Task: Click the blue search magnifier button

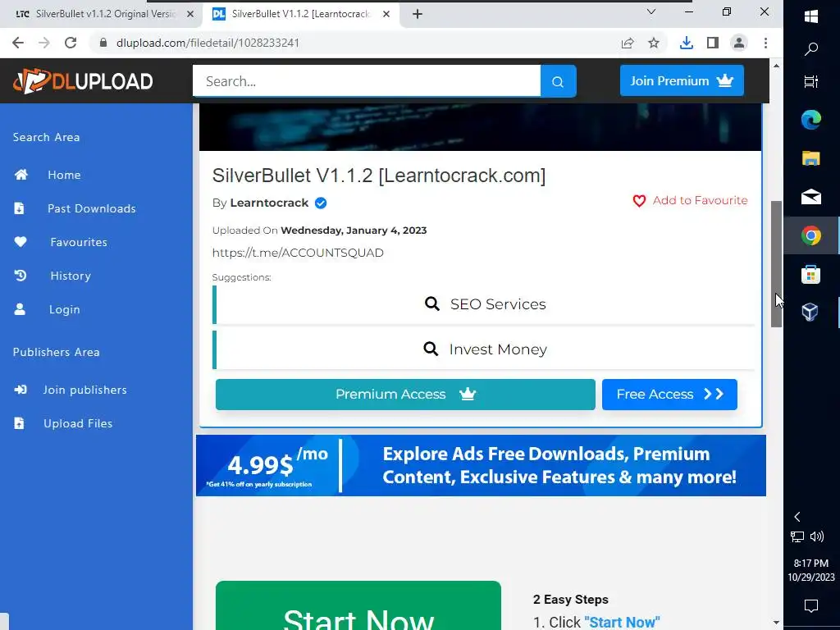Action: tap(558, 81)
